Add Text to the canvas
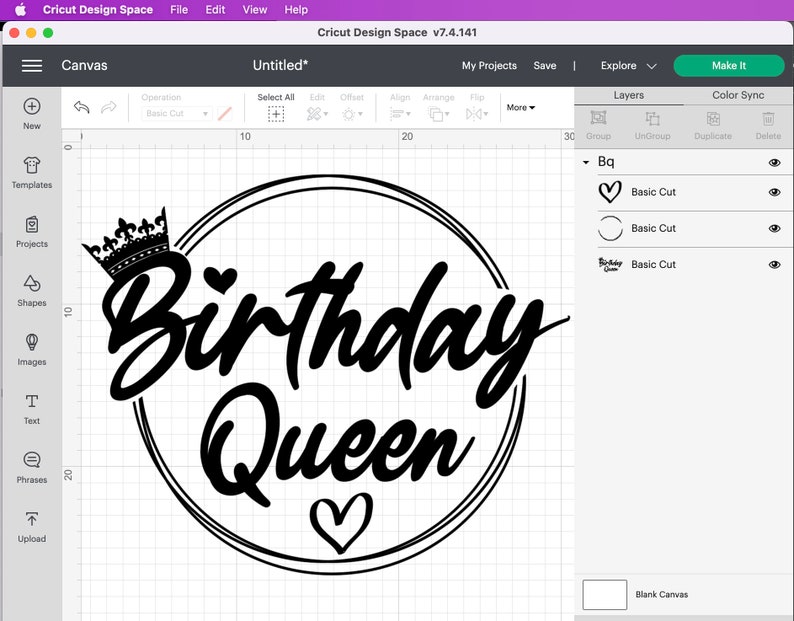The width and height of the screenshot is (794, 621). pyautogui.click(x=32, y=409)
